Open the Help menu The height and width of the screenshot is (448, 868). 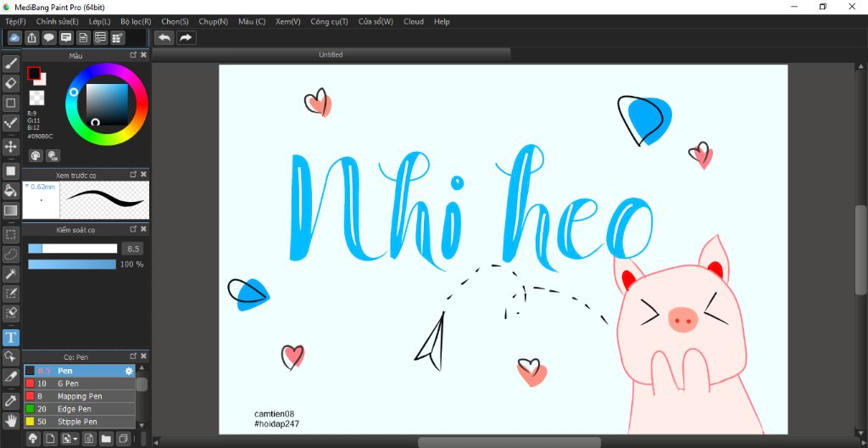[x=442, y=21]
